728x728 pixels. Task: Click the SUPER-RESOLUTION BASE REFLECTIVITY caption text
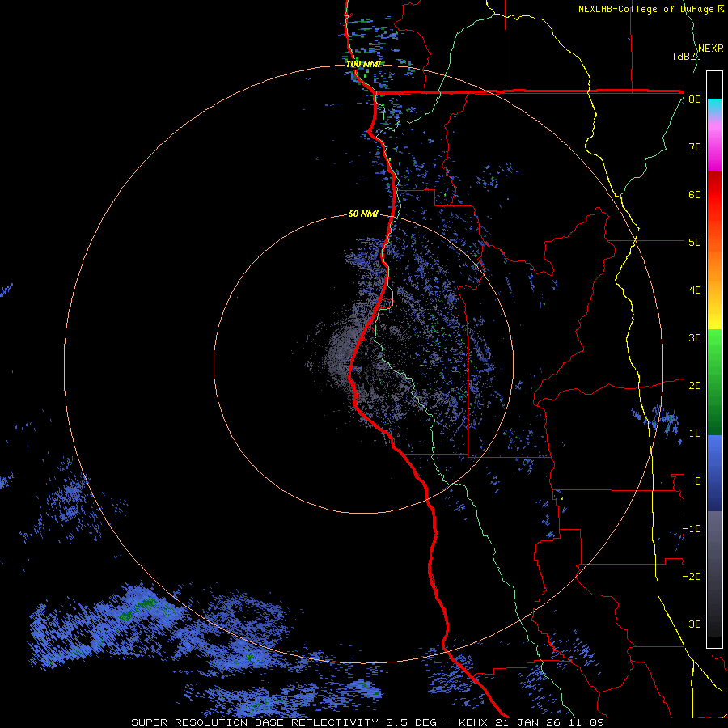[255, 722]
